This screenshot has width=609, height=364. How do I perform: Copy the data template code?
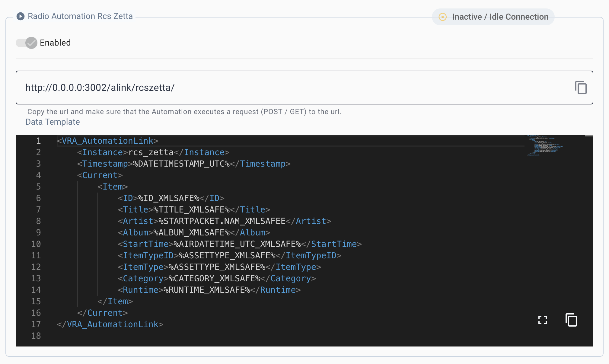tap(571, 320)
